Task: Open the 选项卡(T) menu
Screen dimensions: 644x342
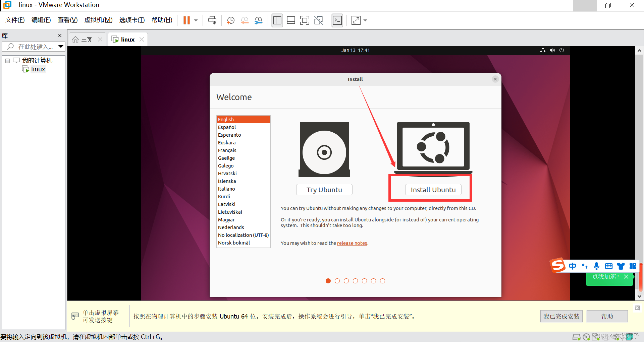Action: pos(132,20)
